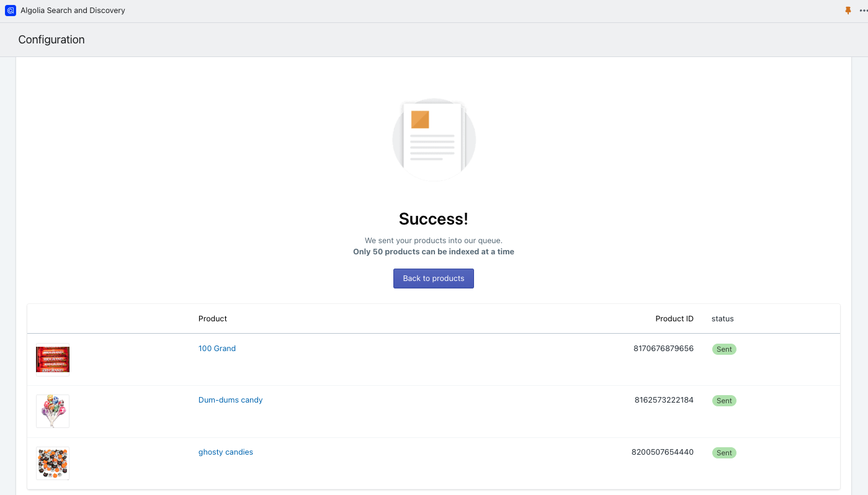Open the ghosty candies product link
This screenshot has height=495, width=868.
point(226,452)
